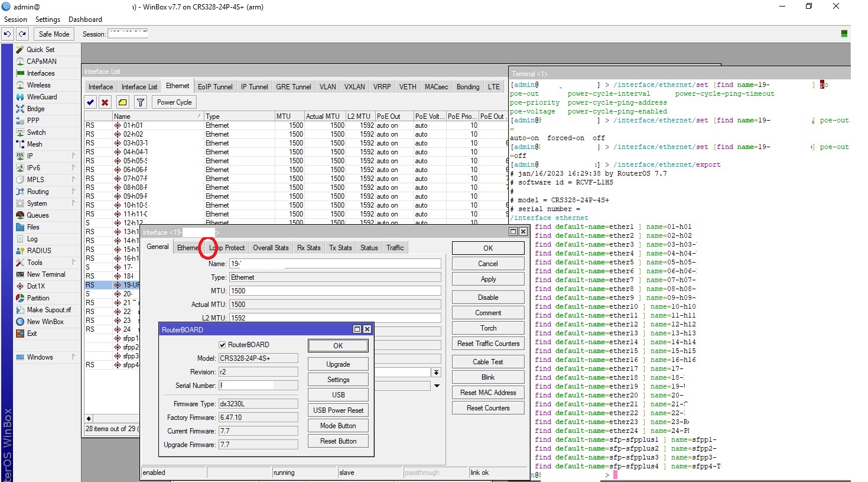This screenshot has width=868, height=482.
Task: Click Cable Test button
Action: tap(488, 362)
